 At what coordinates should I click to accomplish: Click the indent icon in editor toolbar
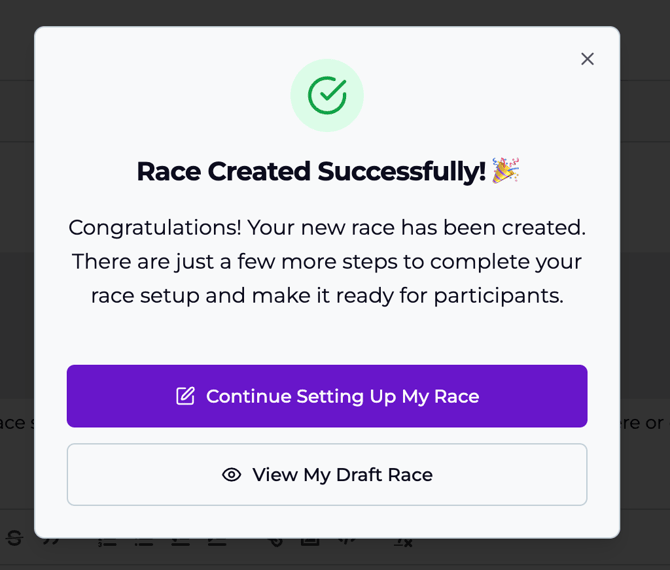click(x=217, y=541)
